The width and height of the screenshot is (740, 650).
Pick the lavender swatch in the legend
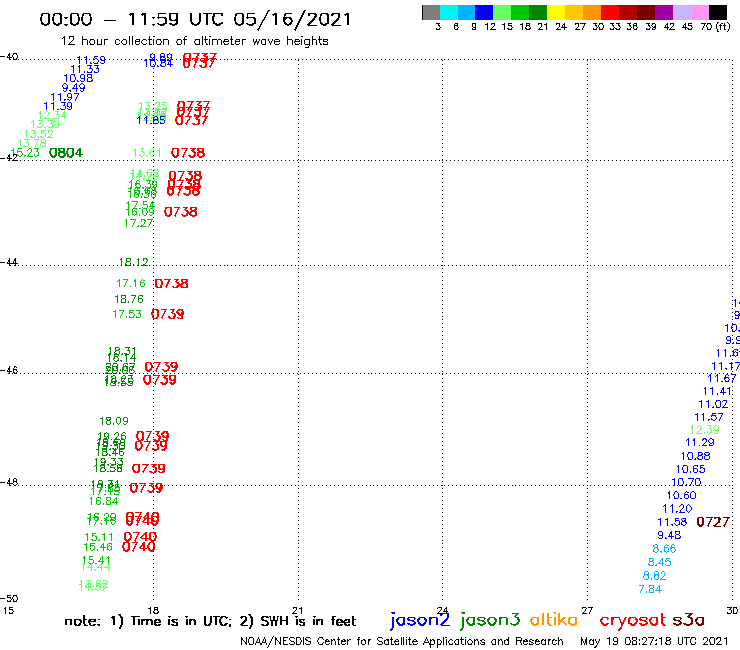point(682,12)
